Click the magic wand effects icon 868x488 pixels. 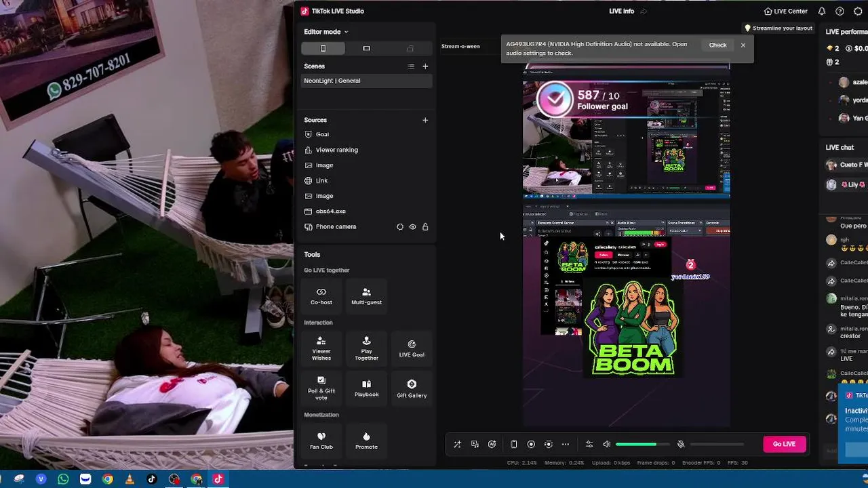point(457,445)
